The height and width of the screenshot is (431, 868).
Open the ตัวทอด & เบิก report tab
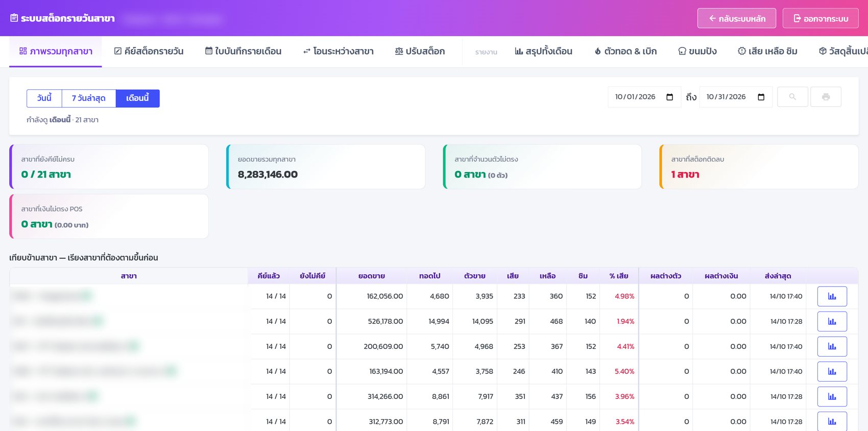pyautogui.click(x=625, y=52)
